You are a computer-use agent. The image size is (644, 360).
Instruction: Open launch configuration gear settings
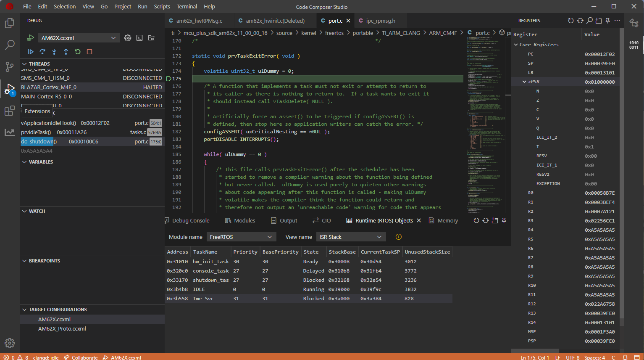tap(128, 38)
